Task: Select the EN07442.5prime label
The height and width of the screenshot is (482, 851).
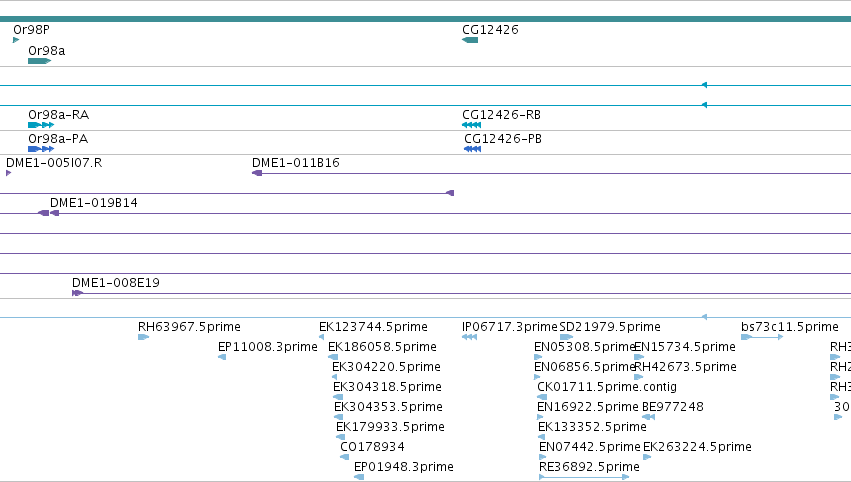Action: pos(590,447)
